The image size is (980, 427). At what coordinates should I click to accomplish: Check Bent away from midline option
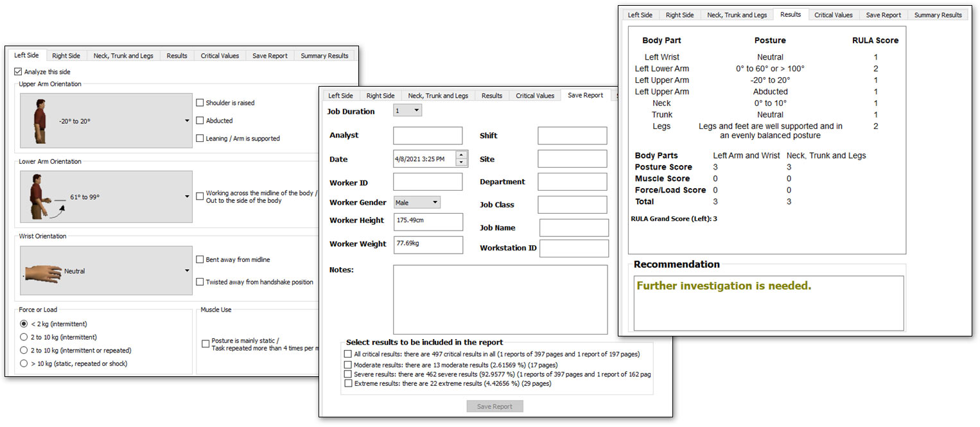click(x=200, y=259)
